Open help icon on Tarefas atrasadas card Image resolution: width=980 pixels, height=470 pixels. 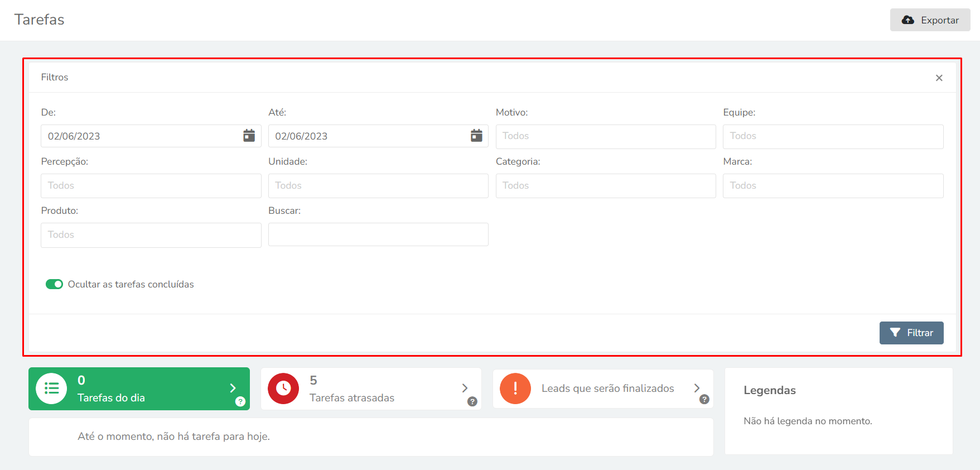coord(472,401)
